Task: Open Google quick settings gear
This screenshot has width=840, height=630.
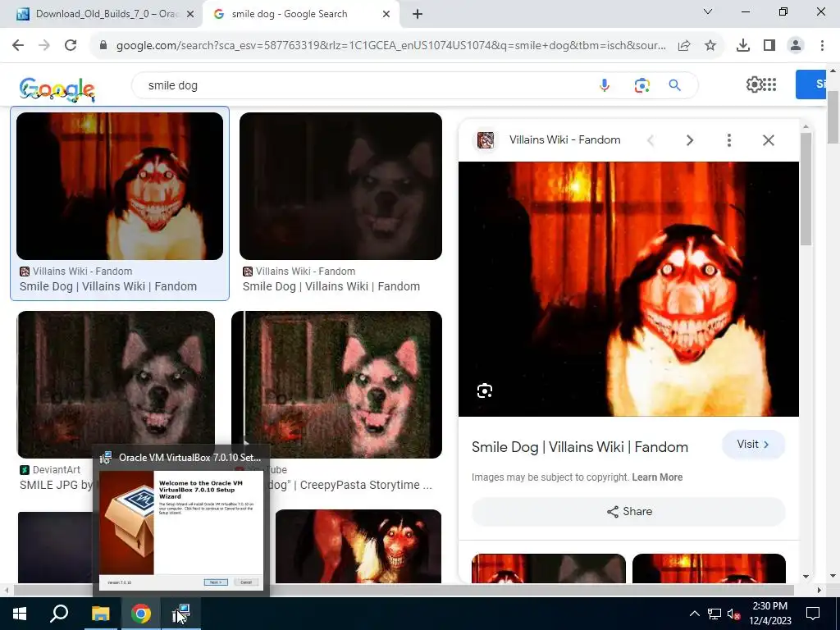Action: click(x=754, y=84)
